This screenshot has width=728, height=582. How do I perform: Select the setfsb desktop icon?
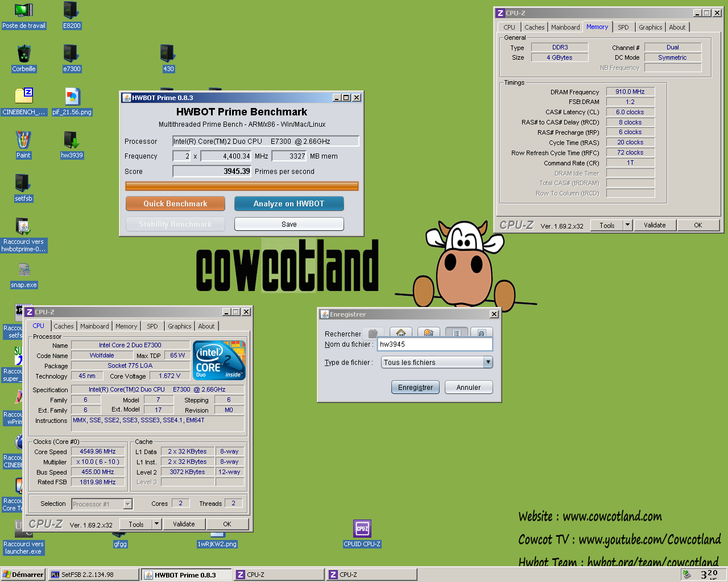point(23,189)
